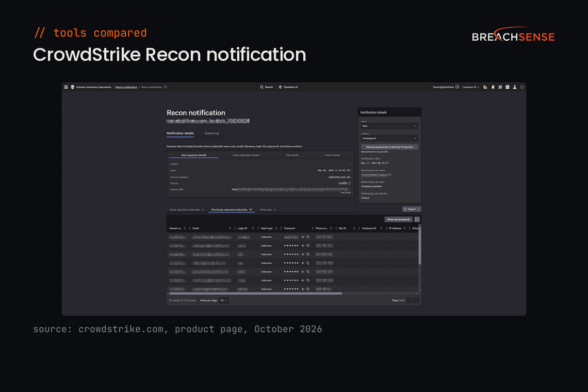
Task: Sort table by Login ID column
Action: [x=253, y=228]
